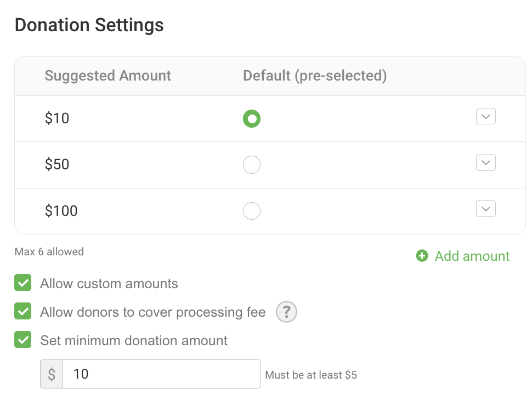Click the Add amount link text

[472, 256]
